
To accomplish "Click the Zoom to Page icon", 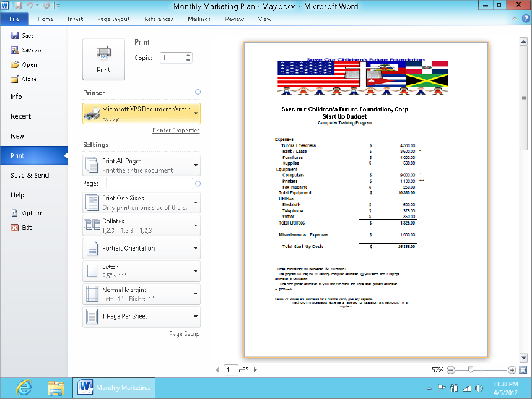I will click(x=523, y=370).
